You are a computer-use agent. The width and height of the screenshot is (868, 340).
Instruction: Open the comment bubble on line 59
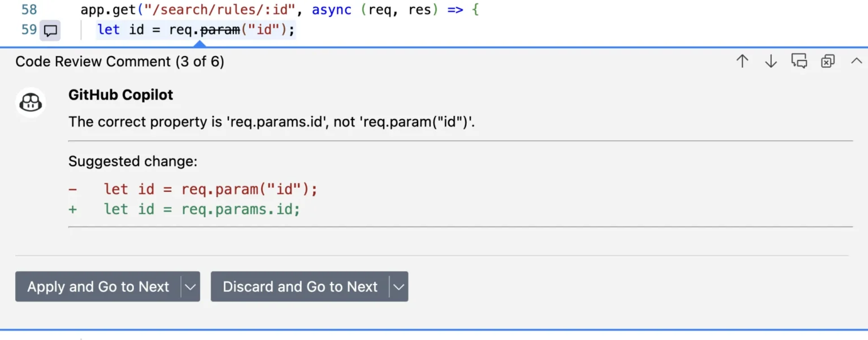point(50,30)
